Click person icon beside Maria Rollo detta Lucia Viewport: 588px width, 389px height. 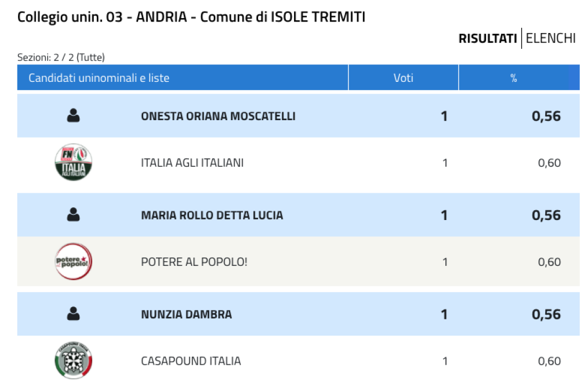click(73, 215)
